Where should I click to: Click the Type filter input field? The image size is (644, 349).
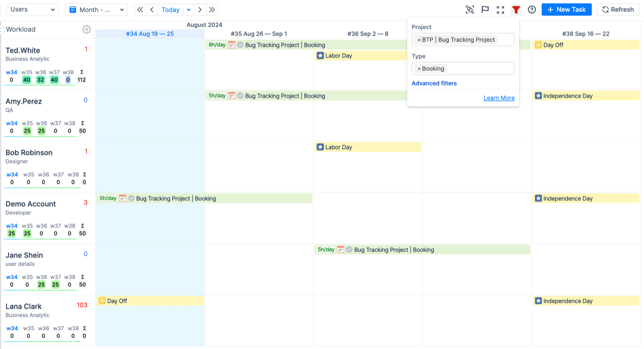coord(479,69)
